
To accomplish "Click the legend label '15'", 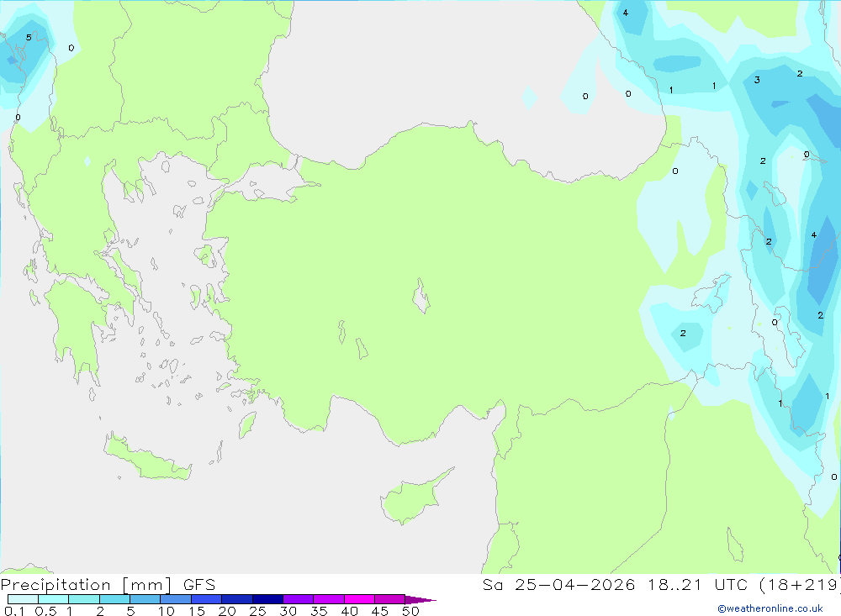I will (197, 611).
